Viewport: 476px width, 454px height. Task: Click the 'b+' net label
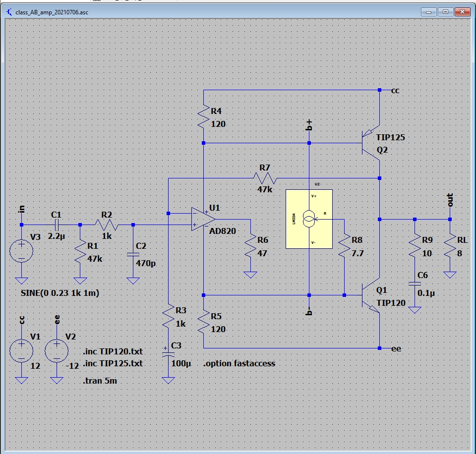coord(309,125)
